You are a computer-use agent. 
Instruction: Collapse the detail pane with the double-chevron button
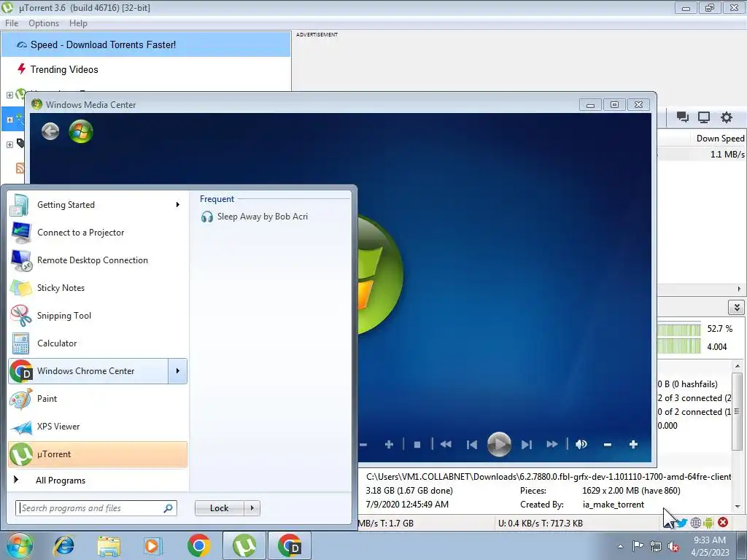(737, 307)
